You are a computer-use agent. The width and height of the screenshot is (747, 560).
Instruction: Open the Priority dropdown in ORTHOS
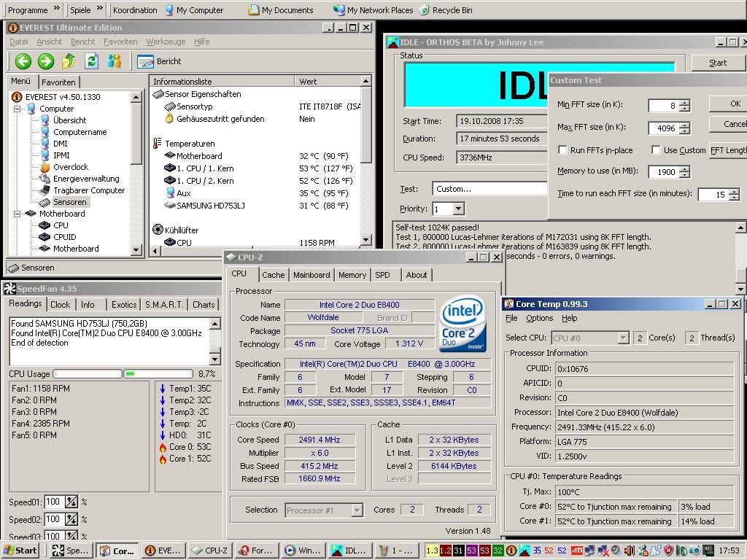click(458, 209)
